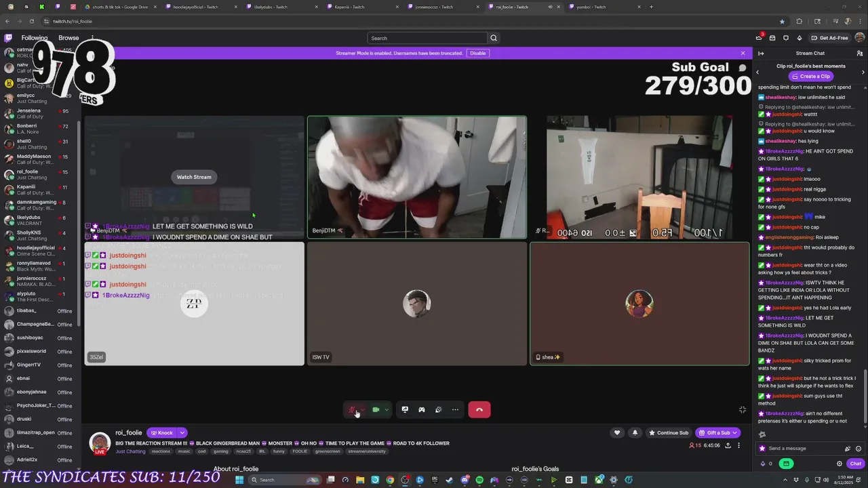Click the Bits balance icon below chat
Image resolution: width=868 pixels, height=488 pixels.
(763, 464)
